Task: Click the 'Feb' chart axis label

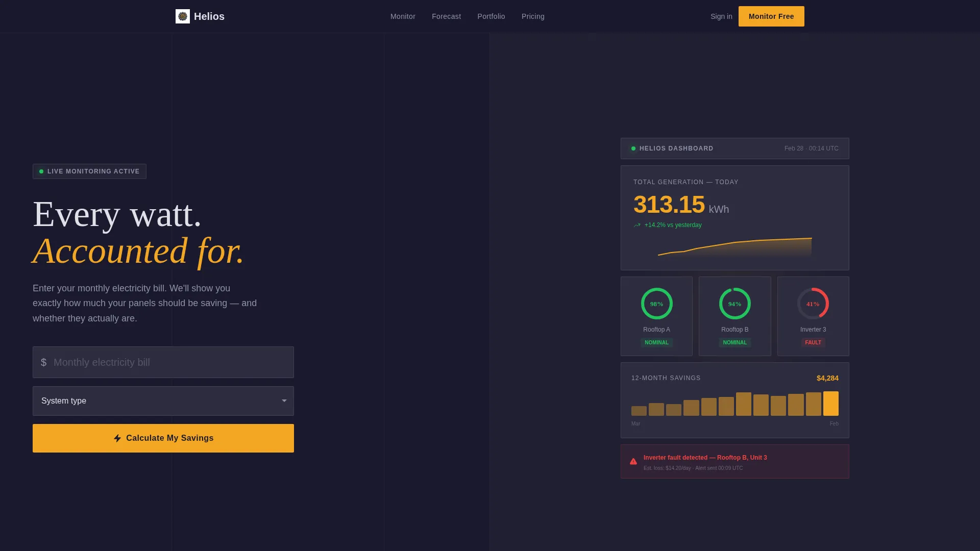Action: 834,424
